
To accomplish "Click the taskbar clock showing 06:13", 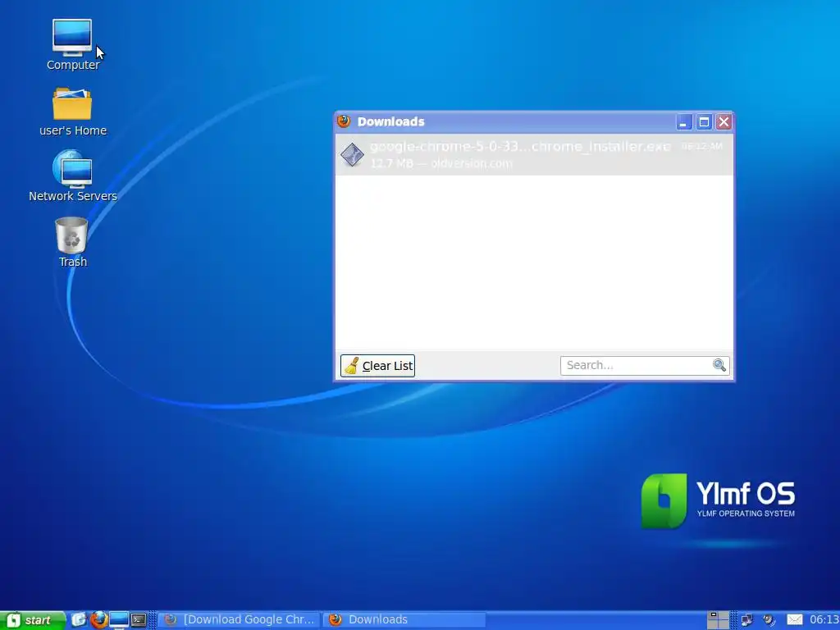I will point(824,620).
